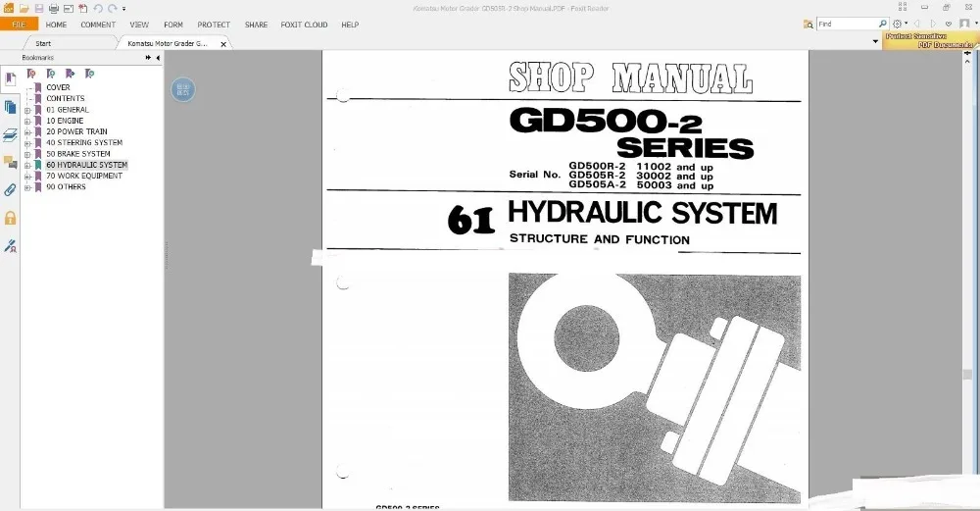Image resolution: width=980 pixels, height=511 pixels.
Task: Select the 60 HYDRAULIC SYSTEM bookmark
Action: tap(86, 165)
